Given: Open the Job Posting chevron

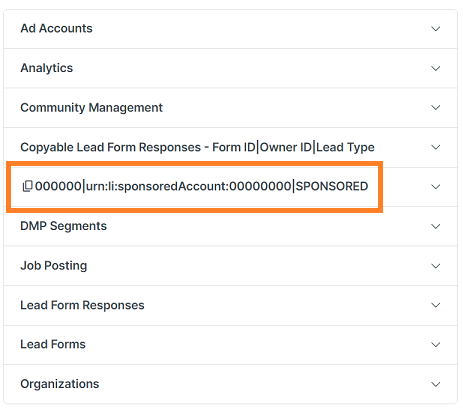Looking at the screenshot, I should click(x=436, y=266).
